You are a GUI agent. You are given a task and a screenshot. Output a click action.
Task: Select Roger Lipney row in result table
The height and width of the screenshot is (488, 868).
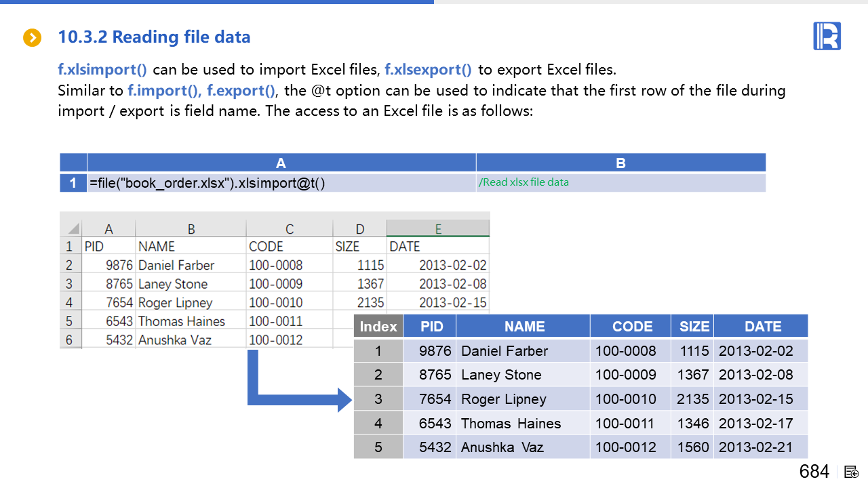click(x=503, y=399)
